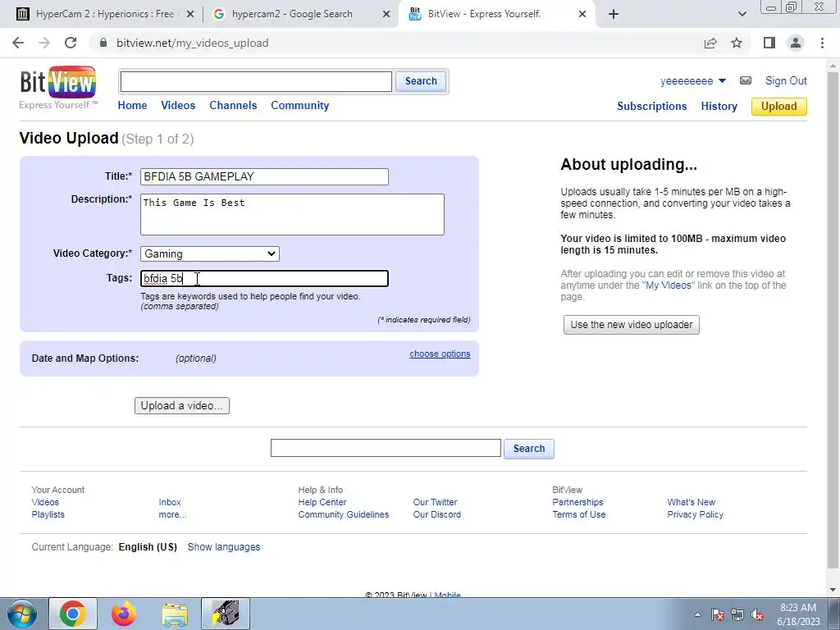Screen dimensions: 840x630
Task: Open the Chrome profile avatar
Action: (x=796, y=43)
